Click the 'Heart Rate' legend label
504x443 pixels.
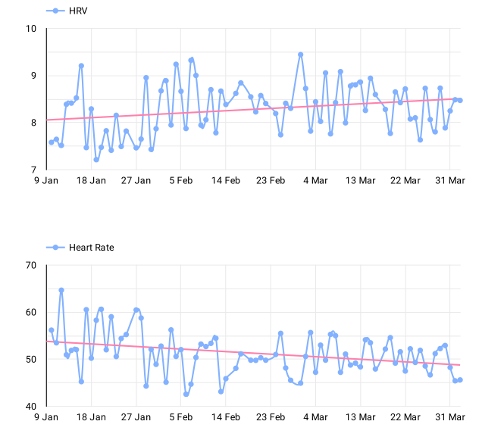click(92, 248)
